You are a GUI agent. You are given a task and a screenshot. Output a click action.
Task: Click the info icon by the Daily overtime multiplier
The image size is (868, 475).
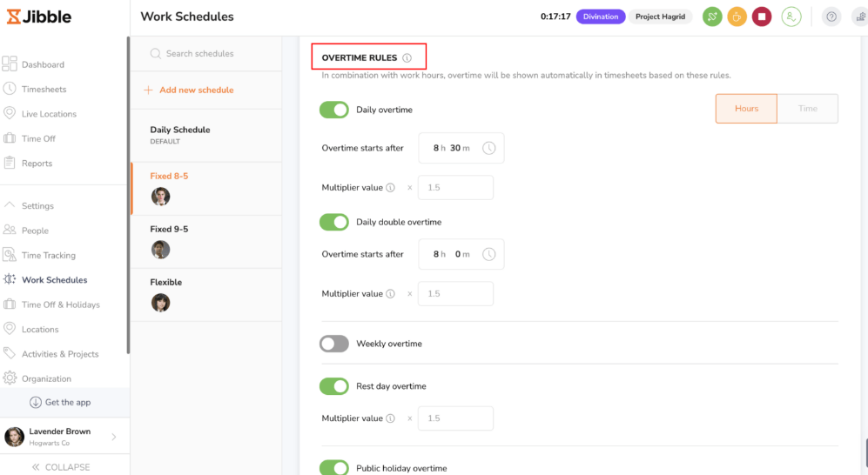390,187
